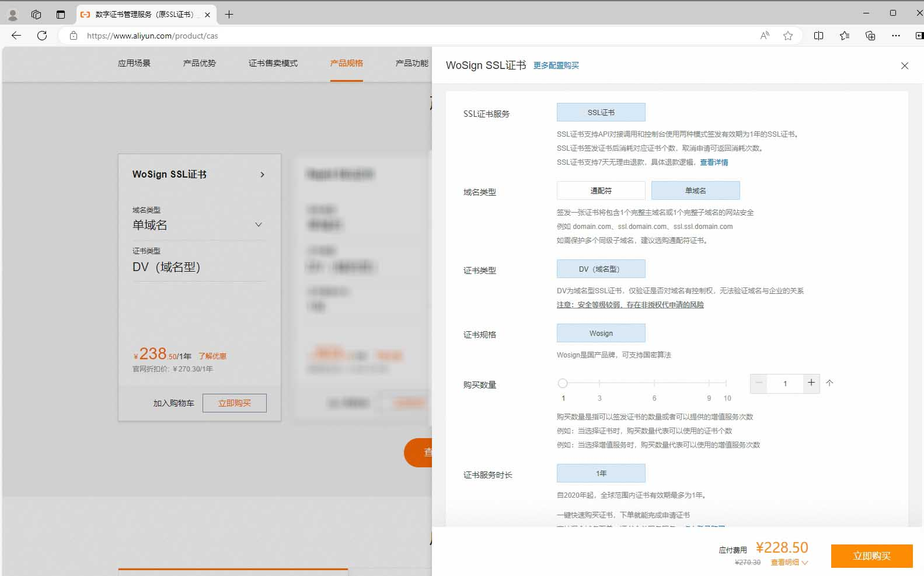This screenshot has width=924, height=576.
Task: Open tab actions menu icon
Action: [x=61, y=15]
